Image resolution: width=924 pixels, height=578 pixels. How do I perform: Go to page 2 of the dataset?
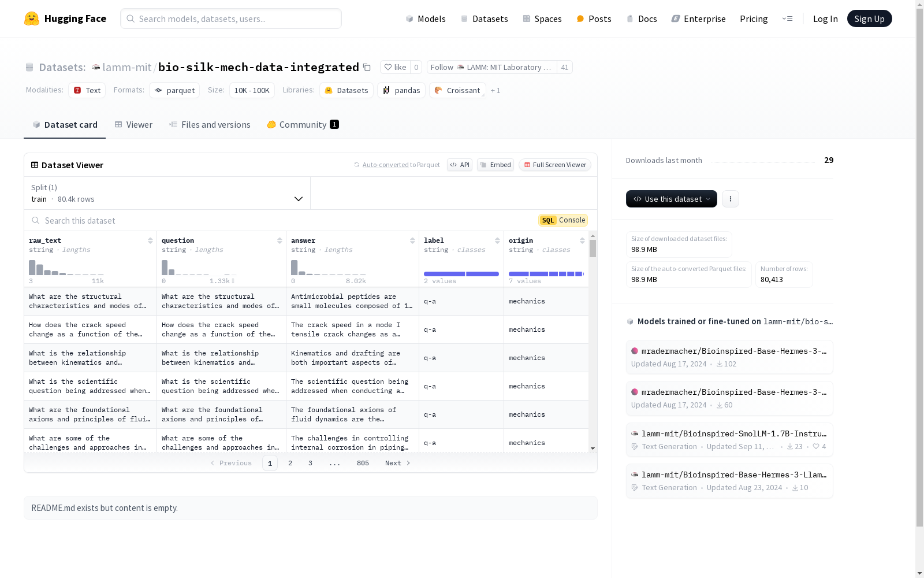(290, 463)
